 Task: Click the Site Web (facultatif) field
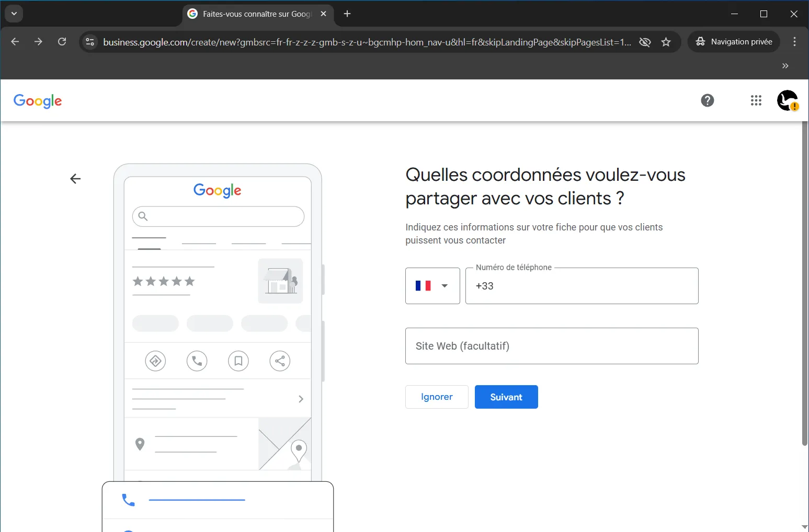coord(552,346)
